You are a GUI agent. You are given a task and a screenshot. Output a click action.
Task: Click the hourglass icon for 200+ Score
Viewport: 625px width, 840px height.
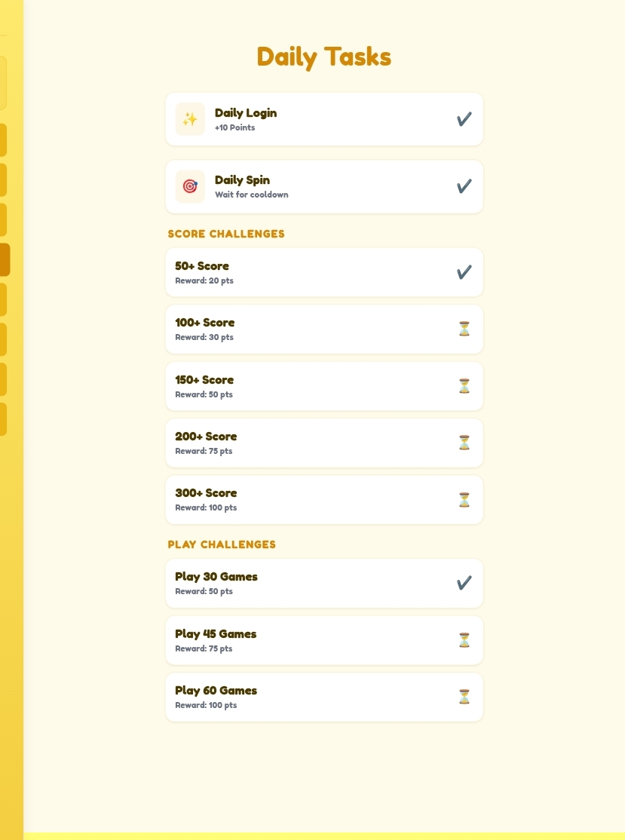pyautogui.click(x=464, y=443)
